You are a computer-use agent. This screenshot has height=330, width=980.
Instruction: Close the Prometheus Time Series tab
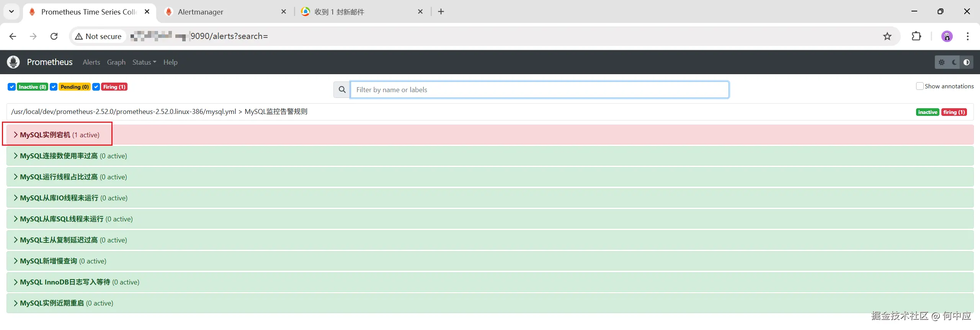click(147, 11)
